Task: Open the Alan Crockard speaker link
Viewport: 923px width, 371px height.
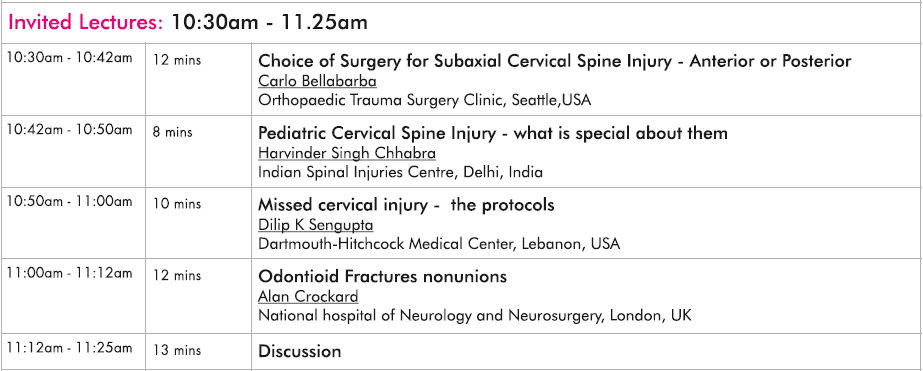Action: click(x=308, y=296)
